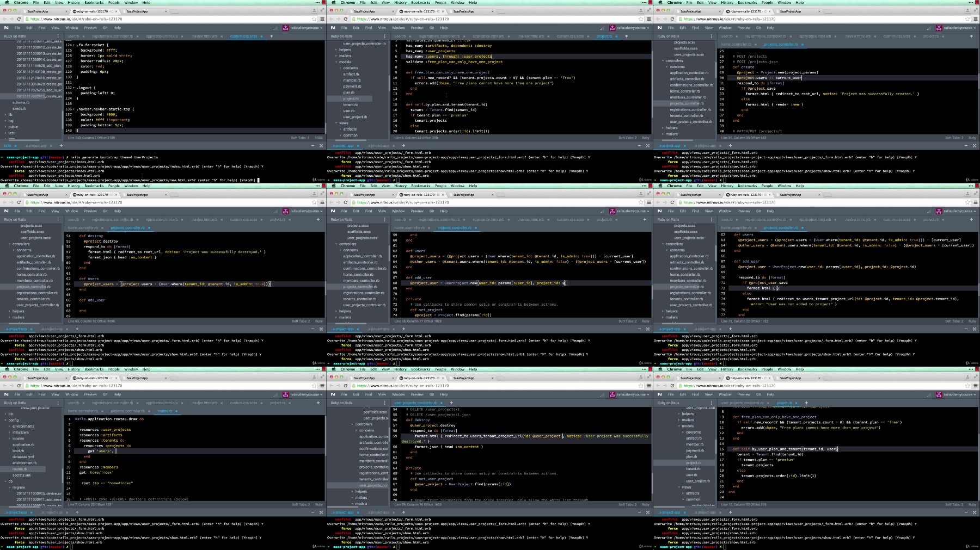Viewport: 980px width, 550px height.
Task: Open Chrome hamburger menu in custom.css.scss window
Action: (322, 19)
